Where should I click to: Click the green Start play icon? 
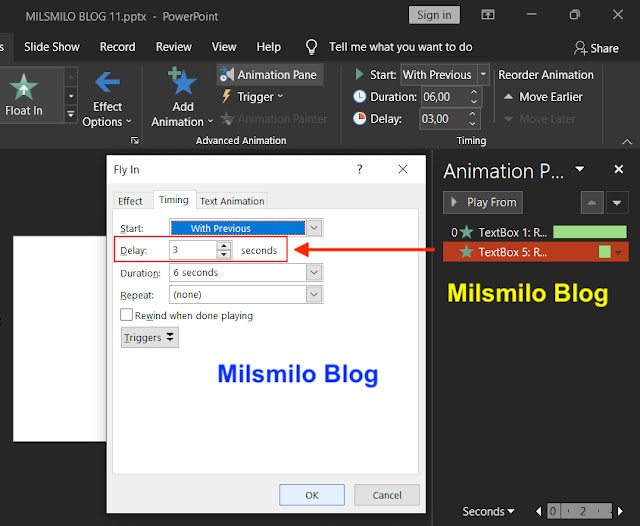[360, 74]
